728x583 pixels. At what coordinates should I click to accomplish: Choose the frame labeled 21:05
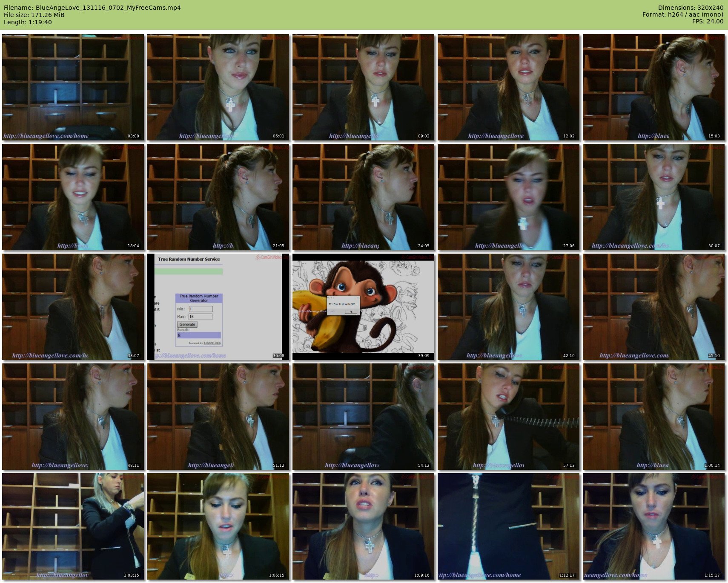coord(218,197)
